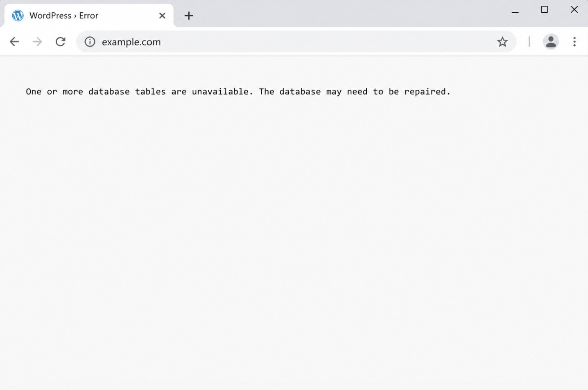Click the WordPress logo favicon on tab
Screen dimensions: 588x390
[18, 16]
